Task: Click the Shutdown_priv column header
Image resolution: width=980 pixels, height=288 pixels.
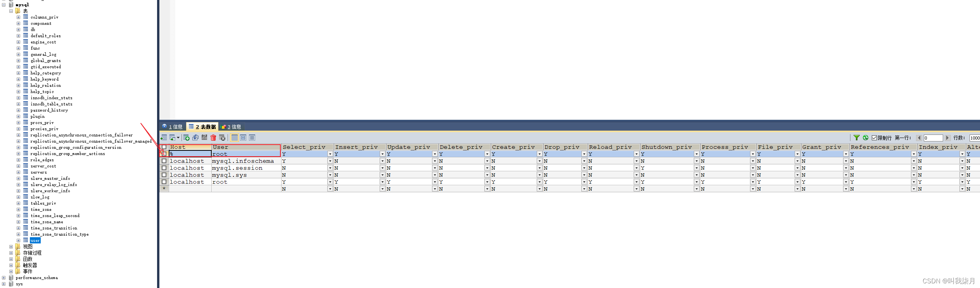Action: pyautogui.click(x=670, y=147)
